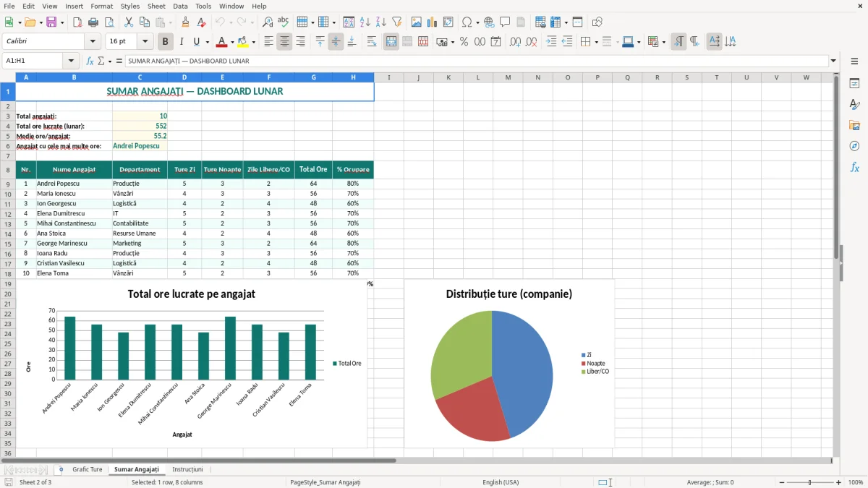Image resolution: width=868 pixels, height=488 pixels.
Task: Open the Insert menu
Action: [x=74, y=6]
